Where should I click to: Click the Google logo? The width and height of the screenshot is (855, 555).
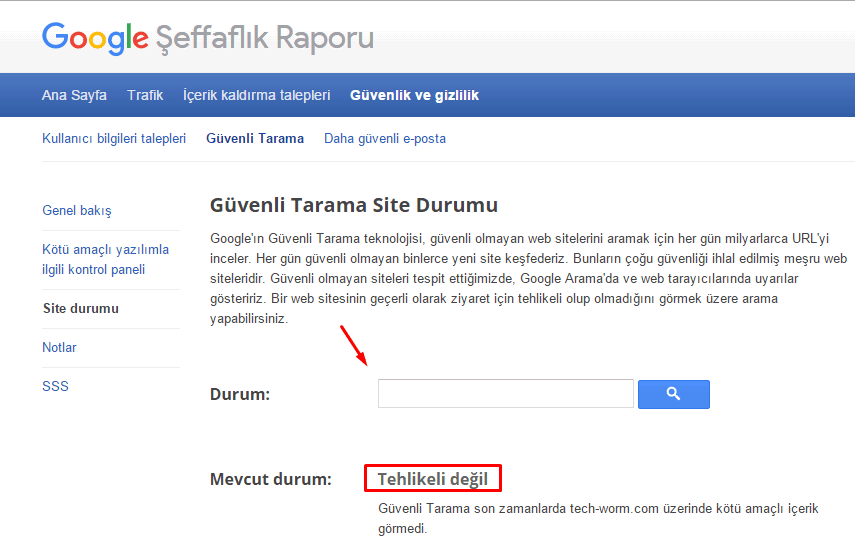pyautogui.click(x=95, y=38)
